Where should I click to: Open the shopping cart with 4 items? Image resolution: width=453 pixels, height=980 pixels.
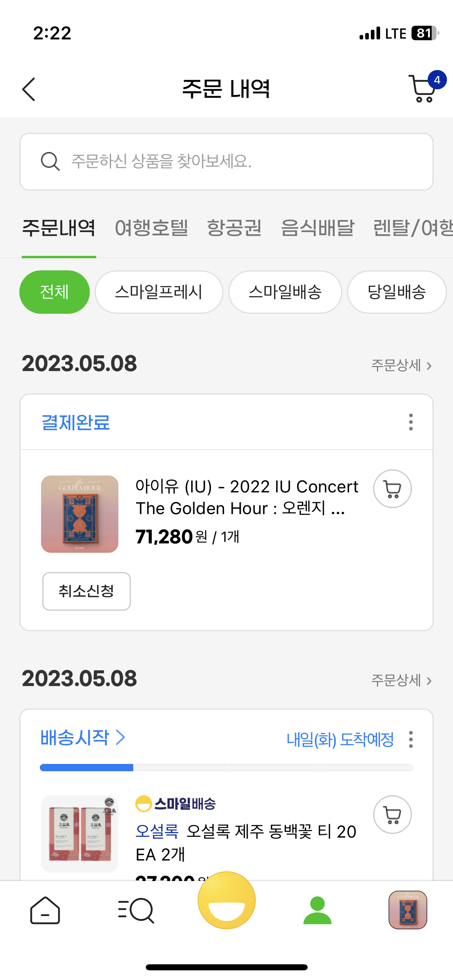coord(423,88)
